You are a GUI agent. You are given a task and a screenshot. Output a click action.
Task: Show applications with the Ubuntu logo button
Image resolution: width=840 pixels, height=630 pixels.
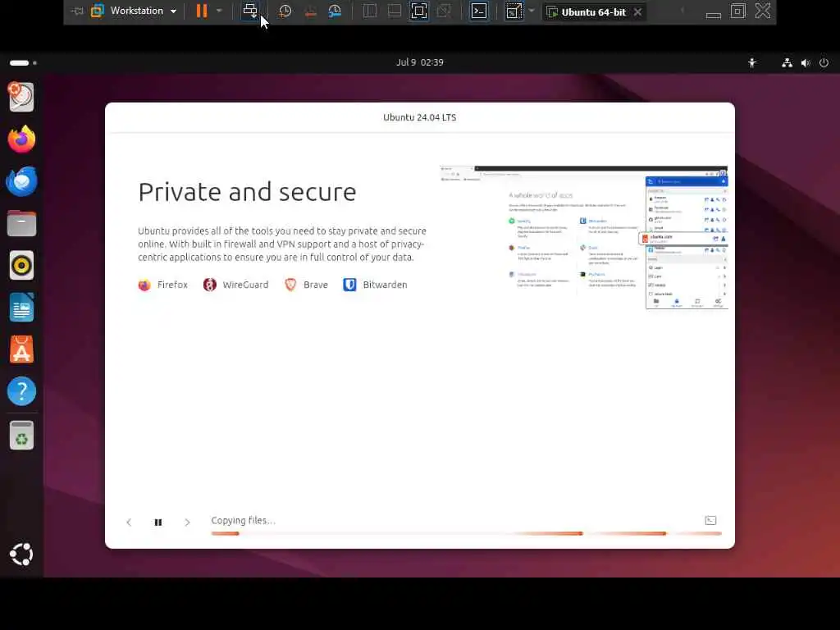click(21, 555)
